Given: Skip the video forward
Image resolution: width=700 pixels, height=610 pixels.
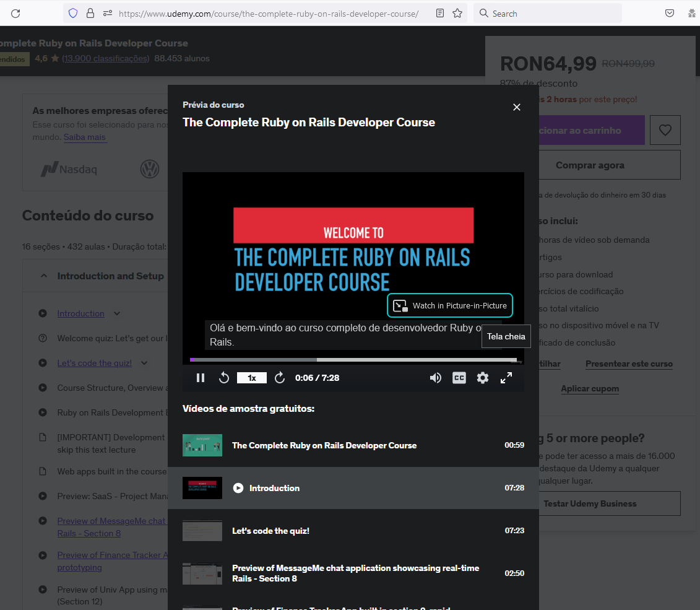Looking at the screenshot, I should (x=280, y=378).
